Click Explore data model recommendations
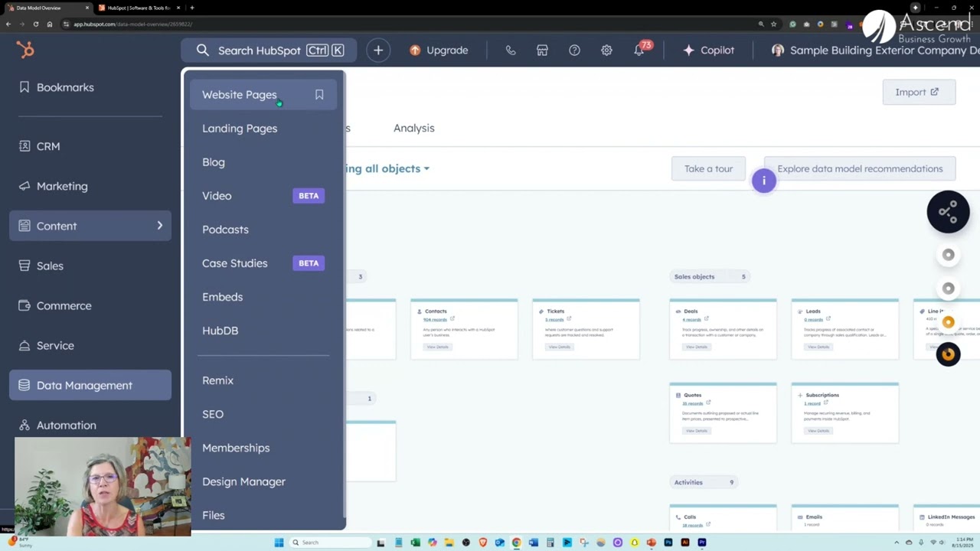 [860, 168]
